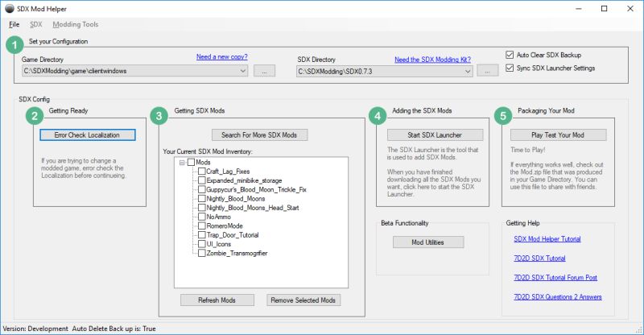Close the SDX Mod Helper window
Viewport: 644px width, 335px height.
(630, 9)
